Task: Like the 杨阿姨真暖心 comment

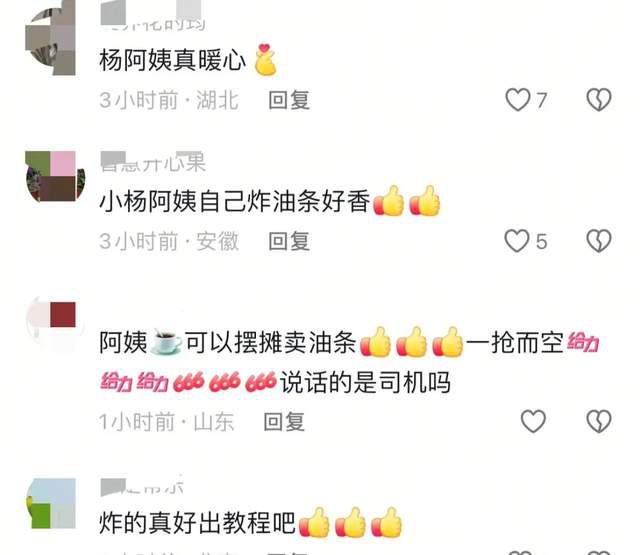Action: tap(518, 100)
